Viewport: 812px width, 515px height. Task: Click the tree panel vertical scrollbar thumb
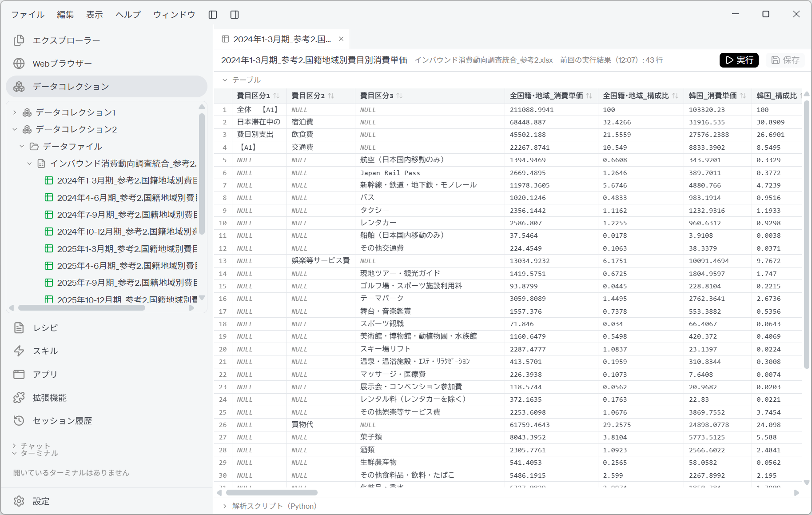tap(202, 173)
